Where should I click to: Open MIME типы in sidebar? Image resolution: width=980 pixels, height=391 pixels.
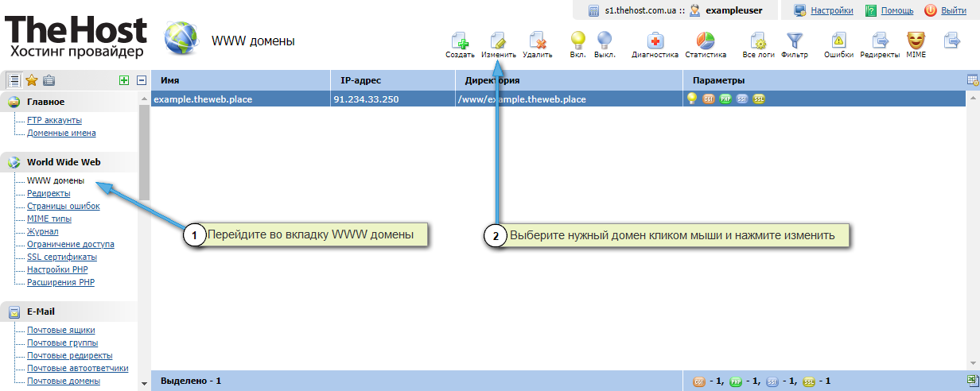[49, 219]
